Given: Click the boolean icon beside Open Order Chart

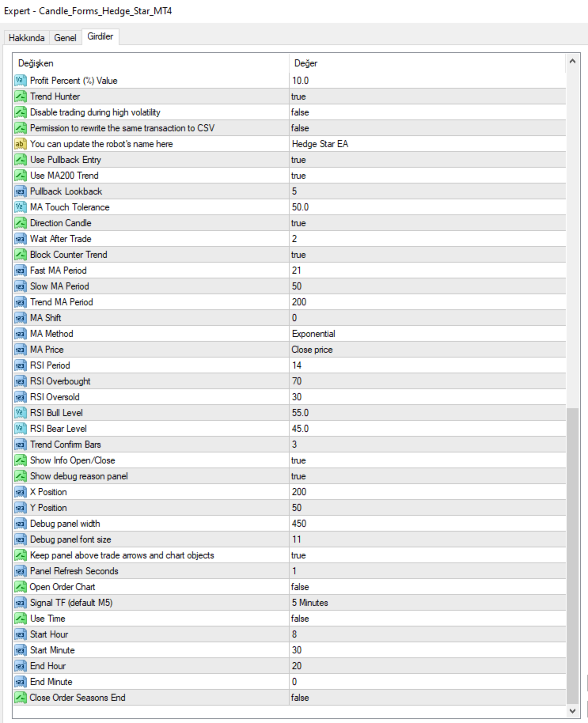Looking at the screenshot, I should [21, 587].
